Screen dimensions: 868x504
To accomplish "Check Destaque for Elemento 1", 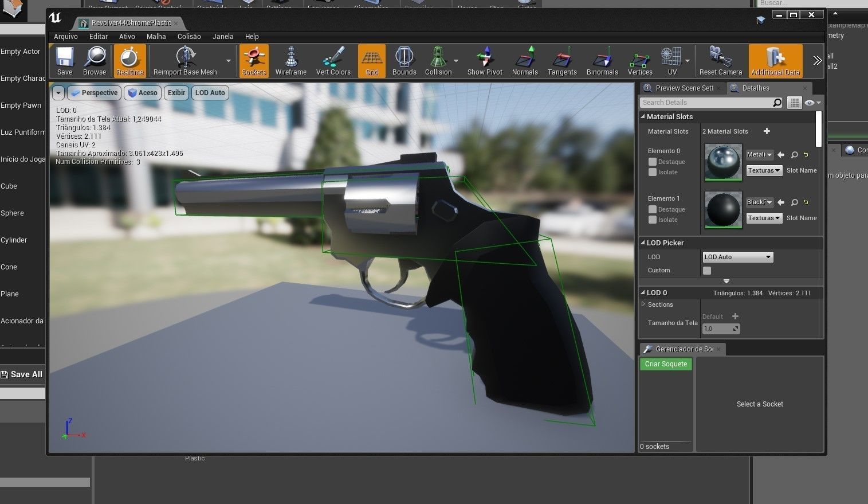I will (652, 209).
